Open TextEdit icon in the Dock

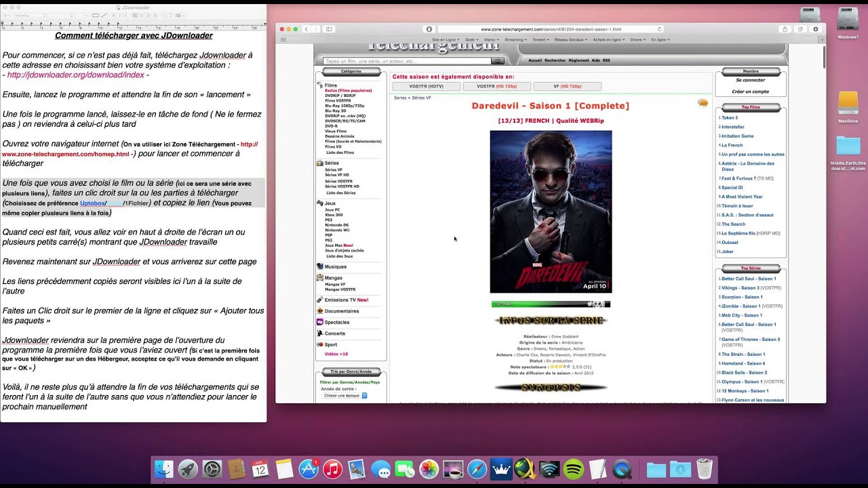click(x=597, y=469)
